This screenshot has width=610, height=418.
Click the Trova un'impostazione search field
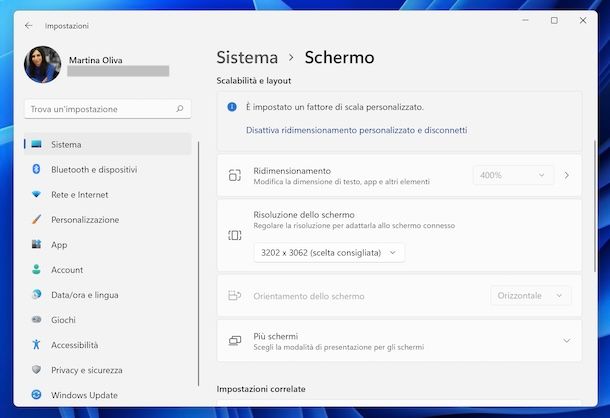[98, 109]
